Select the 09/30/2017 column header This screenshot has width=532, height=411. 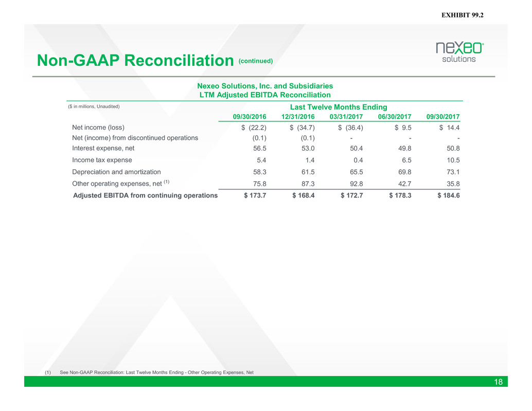(x=443, y=117)
